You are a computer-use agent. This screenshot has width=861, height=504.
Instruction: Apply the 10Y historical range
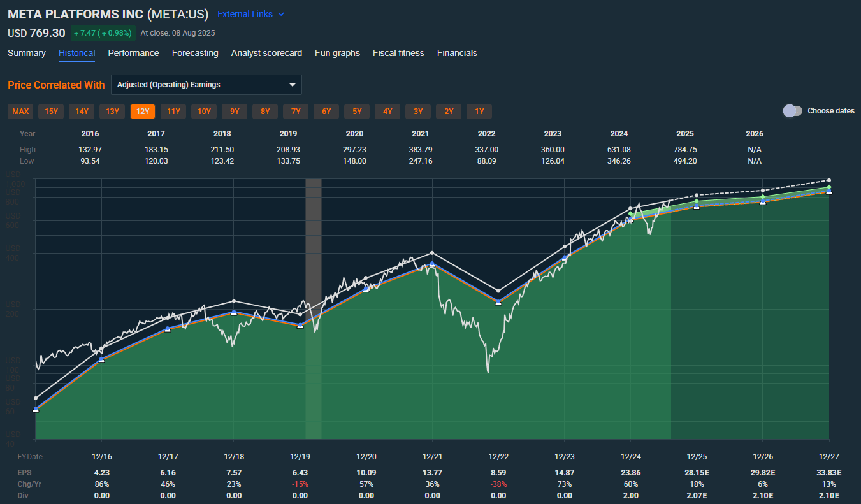(203, 111)
